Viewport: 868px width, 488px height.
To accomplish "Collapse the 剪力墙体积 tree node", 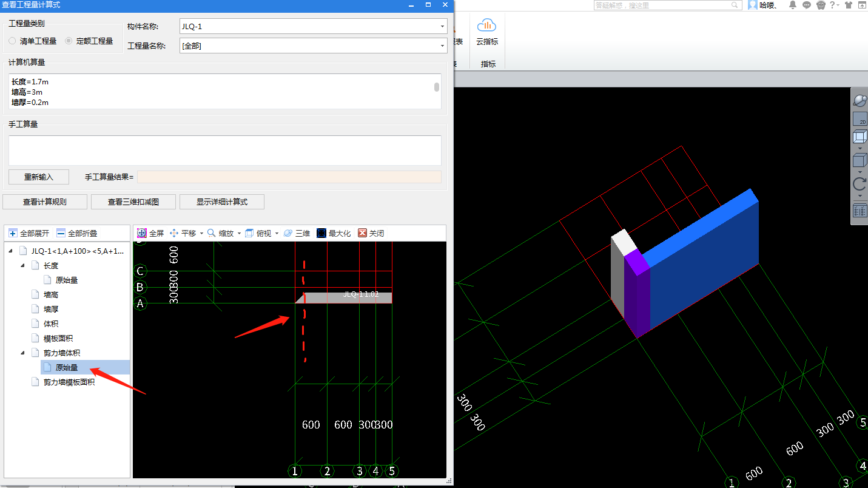I will pyautogui.click(x=24, y=353).
